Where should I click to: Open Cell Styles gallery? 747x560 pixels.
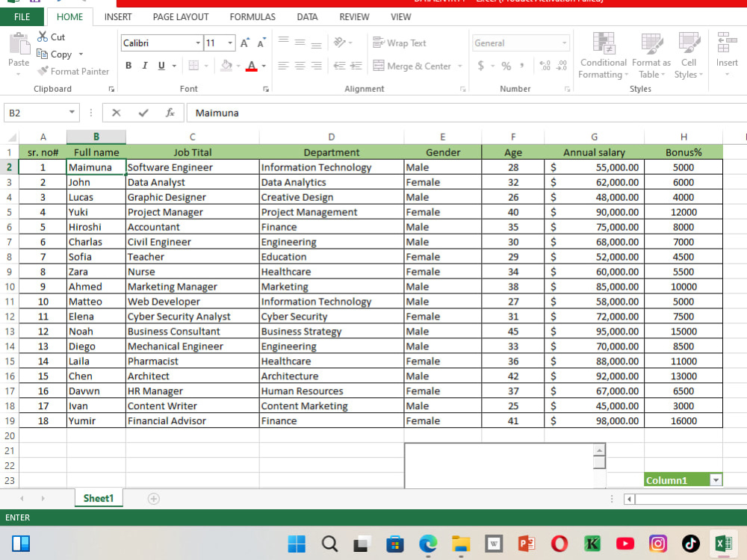[689, 55]
